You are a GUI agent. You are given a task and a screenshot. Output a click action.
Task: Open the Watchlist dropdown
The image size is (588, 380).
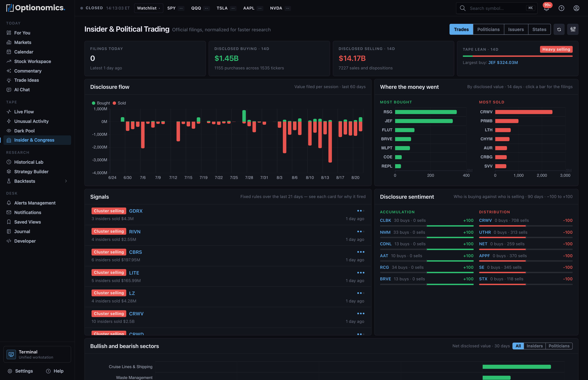(x=149, y=8)
